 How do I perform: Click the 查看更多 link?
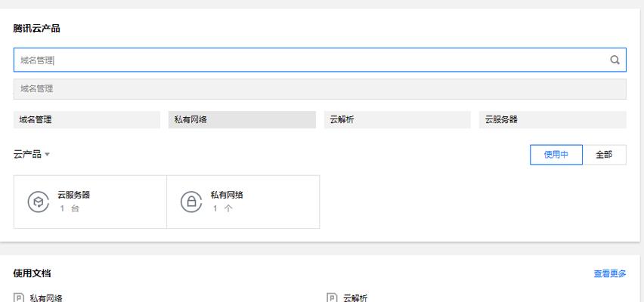pyautogui.click(x=610, y=273)
